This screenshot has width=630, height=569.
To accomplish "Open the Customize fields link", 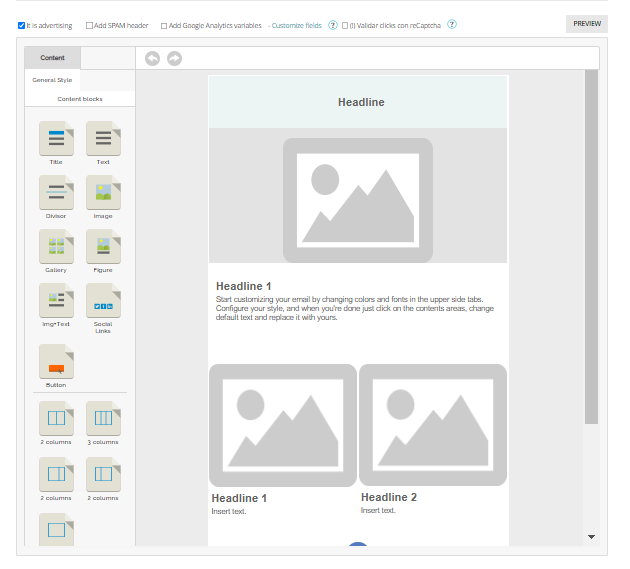I will click(297, 25).
